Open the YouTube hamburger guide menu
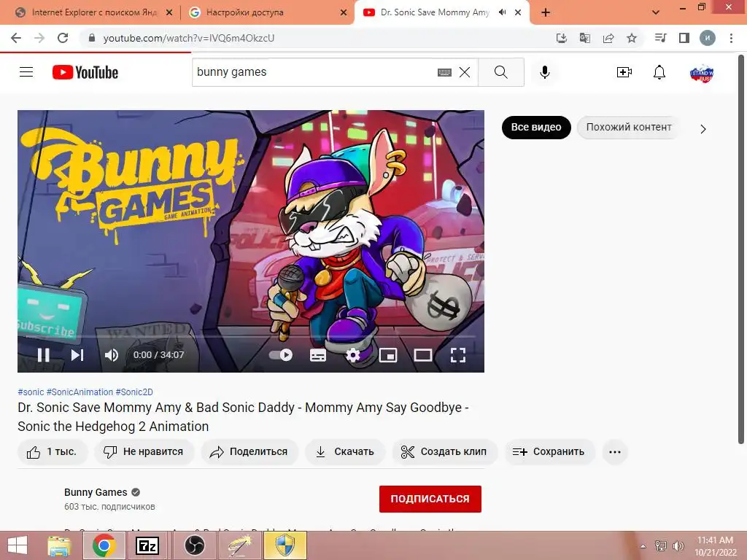The width and height of the screenshot is (747, 560). 26,72
